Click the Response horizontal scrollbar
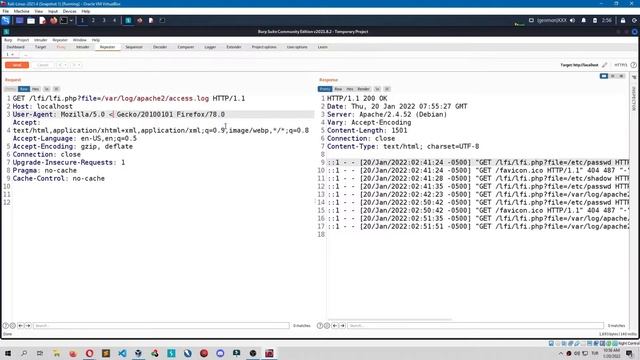The height and width of the screenshot is (360, 640). pos(390,320)
